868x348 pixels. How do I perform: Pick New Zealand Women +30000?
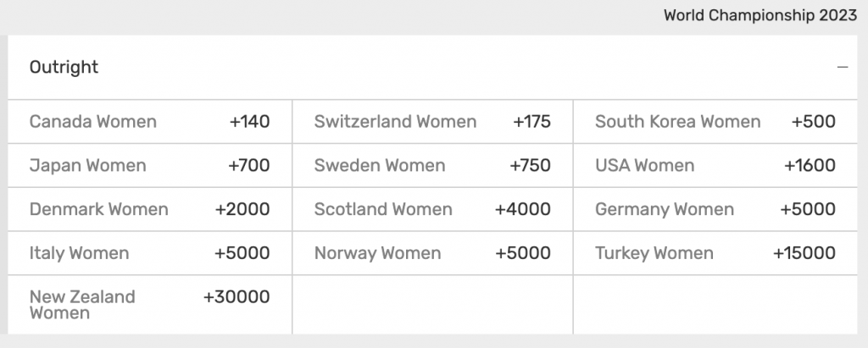[x=150, y=305]
